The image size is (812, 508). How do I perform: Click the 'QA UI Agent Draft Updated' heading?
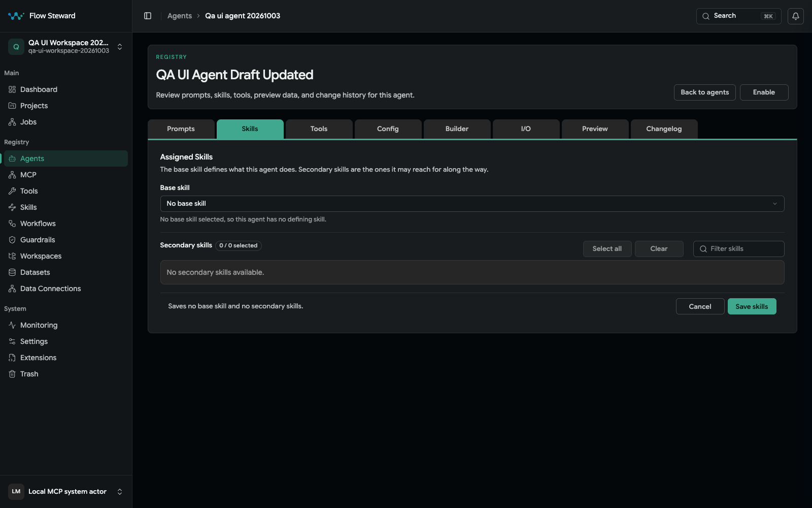click(234, 75)
